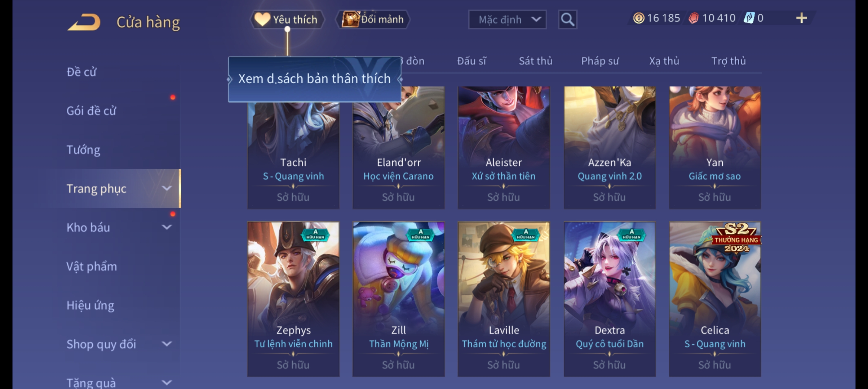The height and width of the screenshot is (389, 868).
Task: Open the search magnifier icon
Action: point(567,19)
